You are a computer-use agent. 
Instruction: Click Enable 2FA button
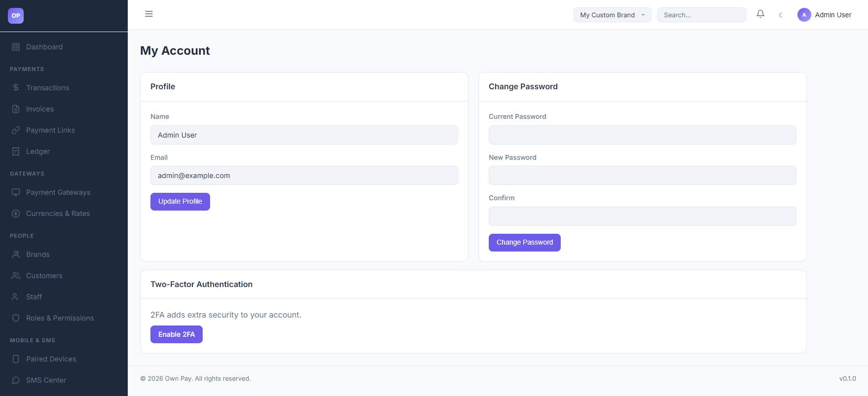[177, 334]
